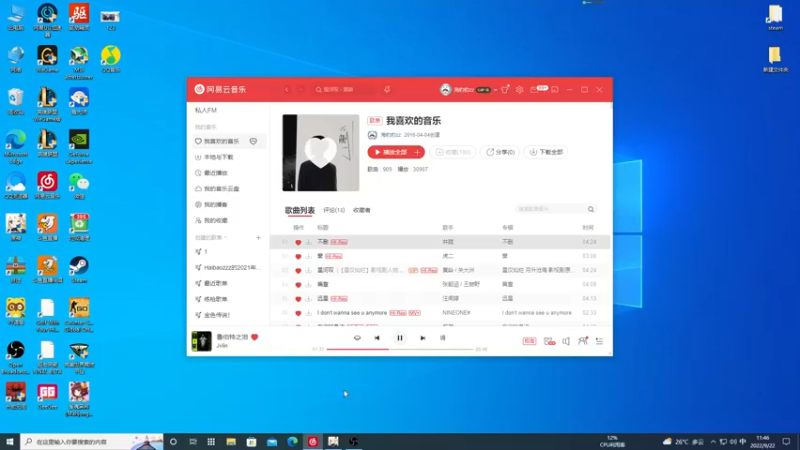Unlike the heart on I don't wanna see u anymore
The image size is (800, 450).
click(x=298, y=313)
